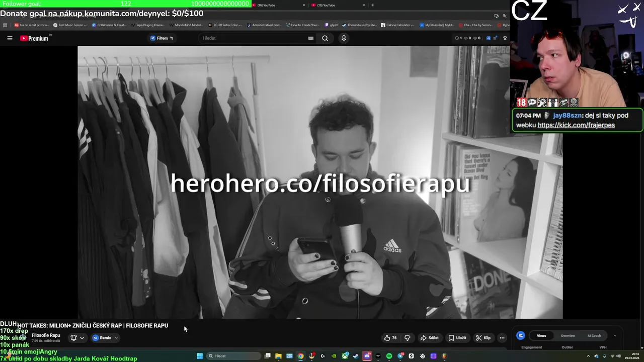The height and width of the screenshot is (362, 644).
Task: Open Telegram from the taskbar
Action: (x=400, y=356)
